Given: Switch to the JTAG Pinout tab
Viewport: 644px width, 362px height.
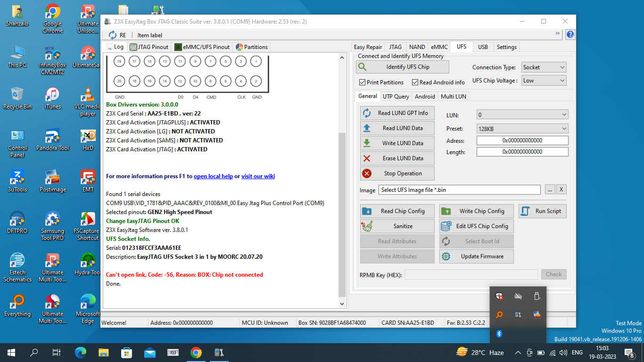Looking at the screenshot, I should coord(149,47).
